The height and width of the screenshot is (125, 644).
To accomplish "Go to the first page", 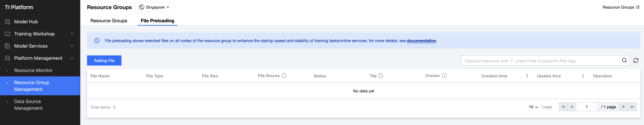I will 563,107.
